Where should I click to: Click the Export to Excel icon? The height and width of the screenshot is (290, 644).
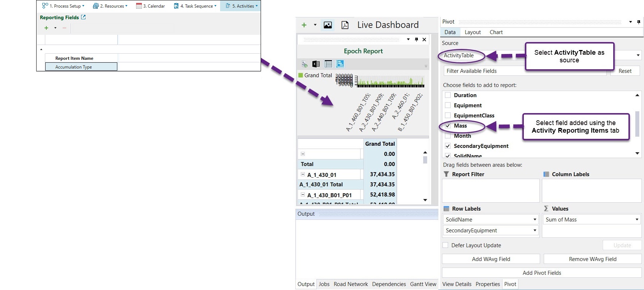coord(316,64)
